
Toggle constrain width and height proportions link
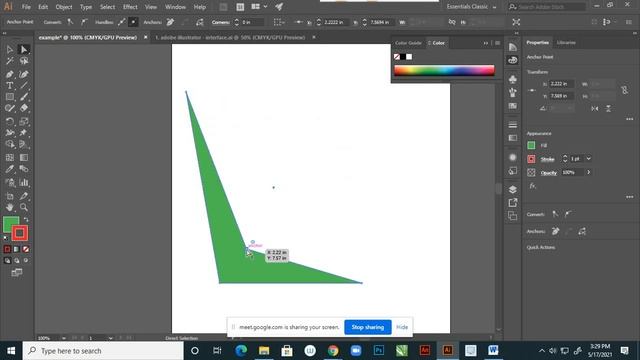(624, 90)
